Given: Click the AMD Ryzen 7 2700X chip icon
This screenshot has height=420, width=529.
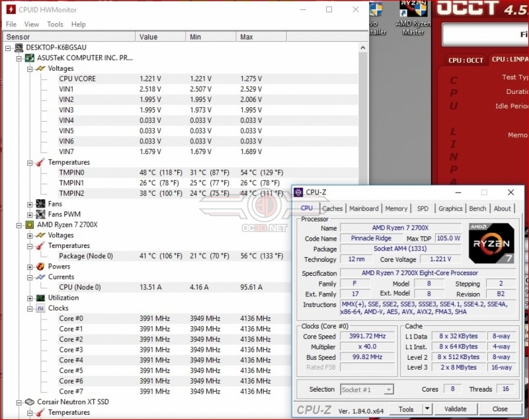Looking at the screenshot, I should [x=30, y=225].
